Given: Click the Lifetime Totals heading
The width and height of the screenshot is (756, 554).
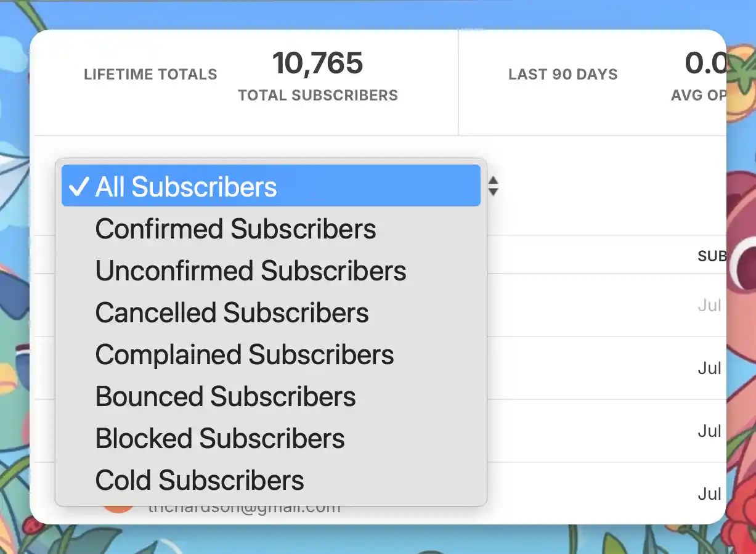Looking at the screenshot, I should click(x=150, y=75).
